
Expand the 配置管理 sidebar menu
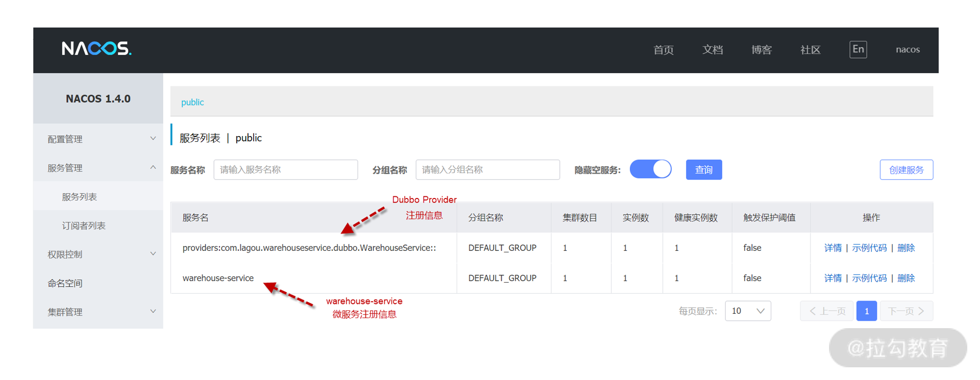click(x=98, y=139)
